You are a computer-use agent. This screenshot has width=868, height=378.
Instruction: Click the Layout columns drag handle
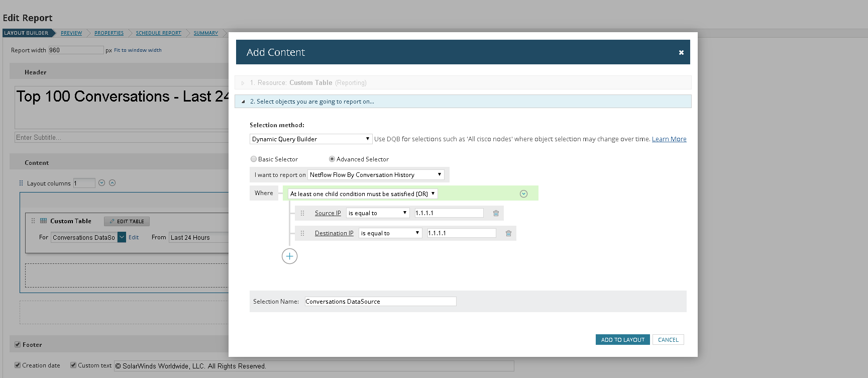[21, 183]
